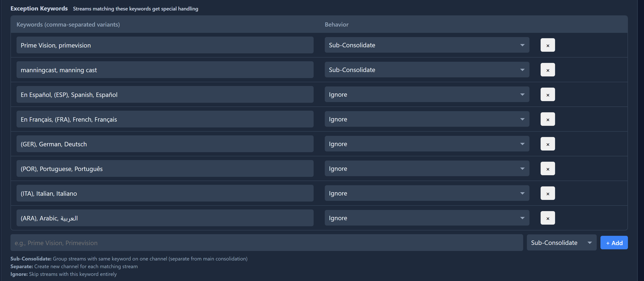Focus the new keyword input field
The image size is (644, 281).
point(266,243)
